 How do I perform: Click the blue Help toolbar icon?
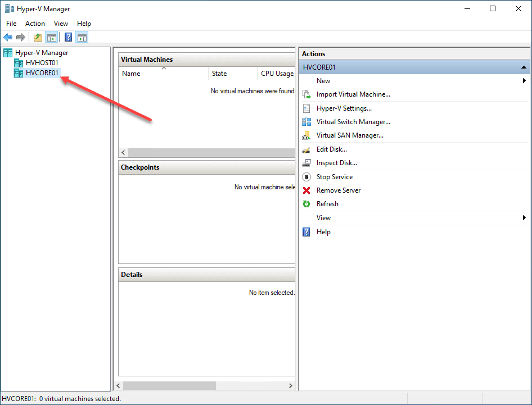68,37
